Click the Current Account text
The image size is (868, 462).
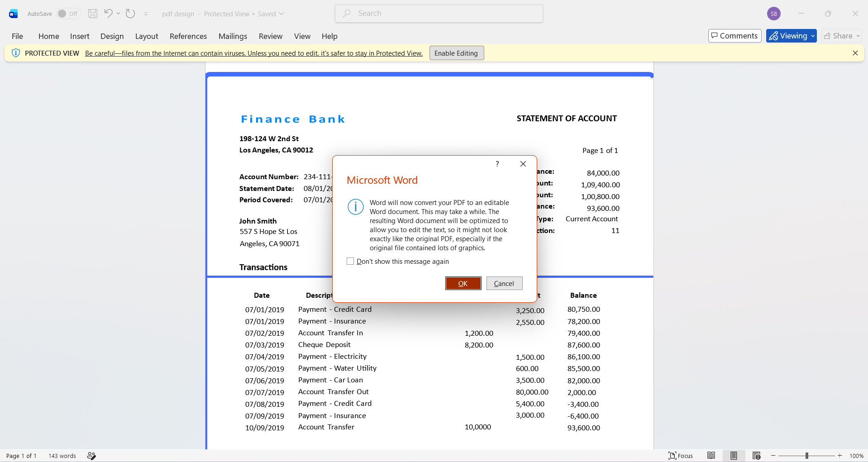point(591,219)
